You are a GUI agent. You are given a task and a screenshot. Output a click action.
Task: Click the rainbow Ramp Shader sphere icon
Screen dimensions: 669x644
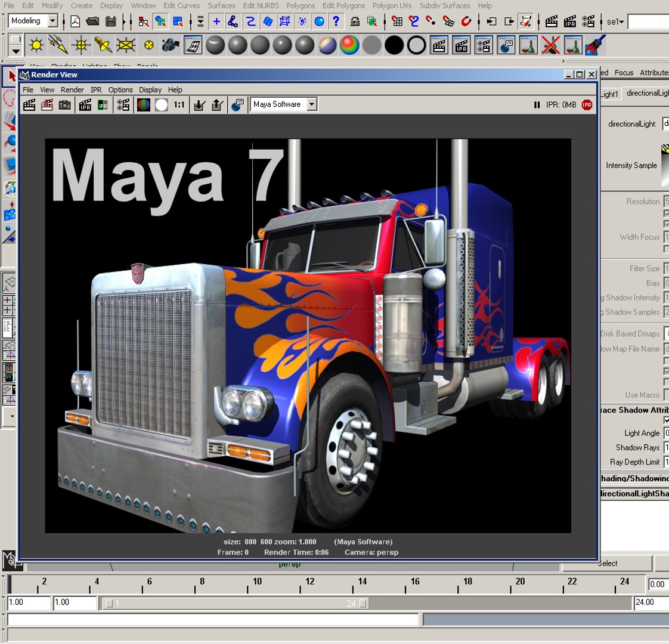[349, 45]
